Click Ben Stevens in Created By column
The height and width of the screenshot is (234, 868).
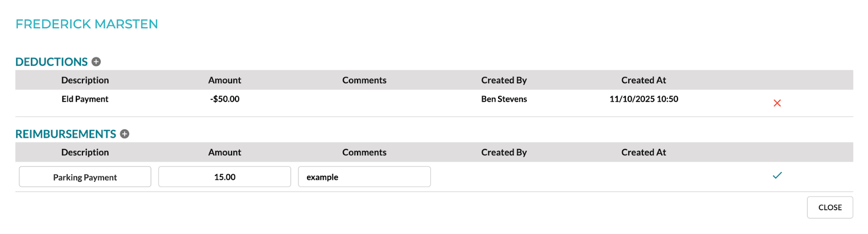pyautogui.click(x=504, y=99)
